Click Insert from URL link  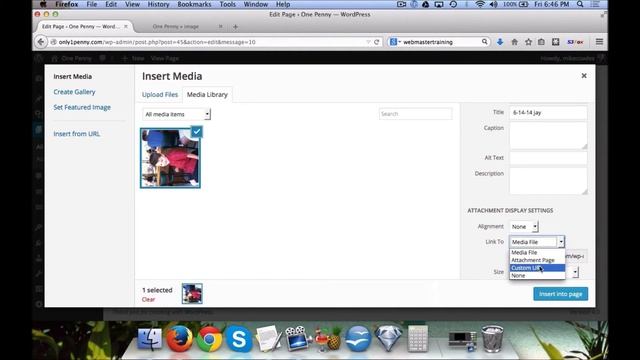pos(77,134)
